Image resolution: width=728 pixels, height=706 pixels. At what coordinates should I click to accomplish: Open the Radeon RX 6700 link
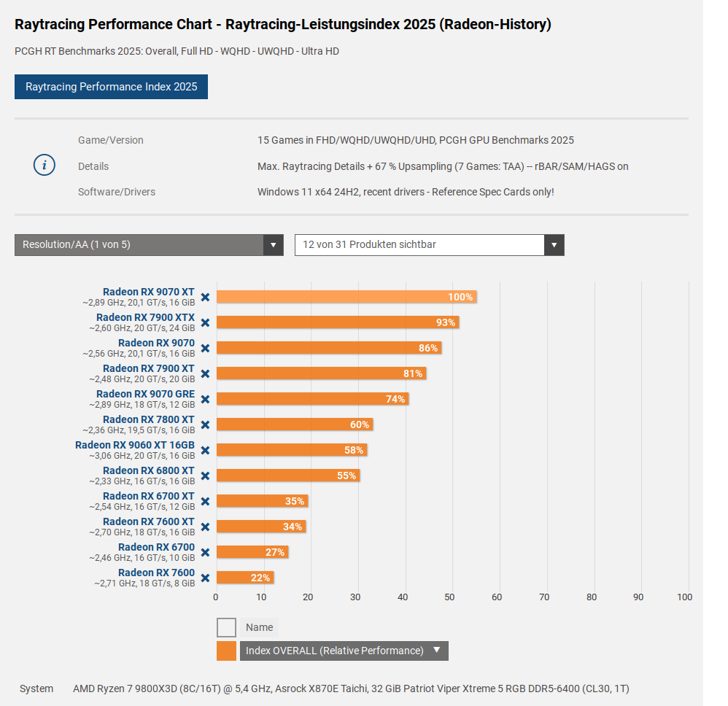point(156,547)
